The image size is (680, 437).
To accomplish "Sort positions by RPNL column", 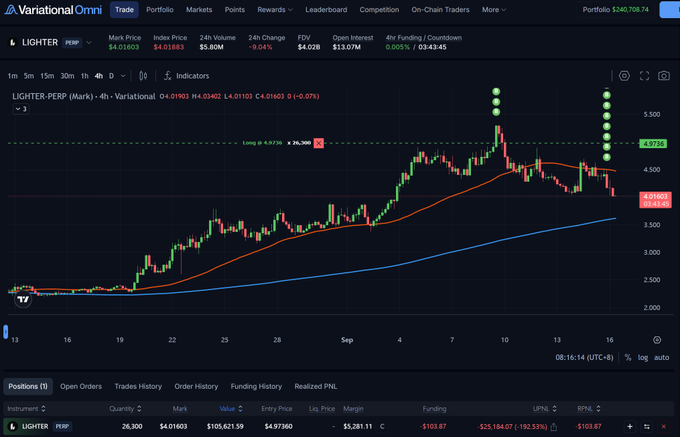I will click(x=588, y=409).
